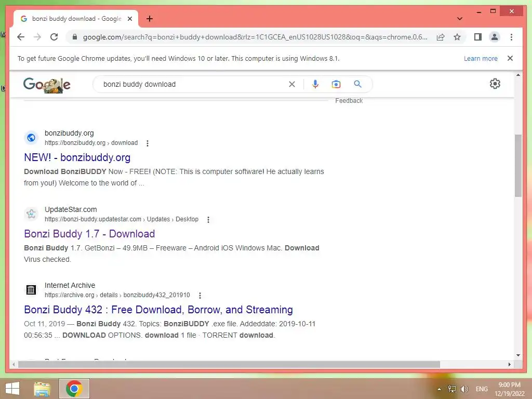This screenshot has height=399, width=532.
Task: Open Bonzi Buddy 1.7 - Download result
Action: (89, 234)
